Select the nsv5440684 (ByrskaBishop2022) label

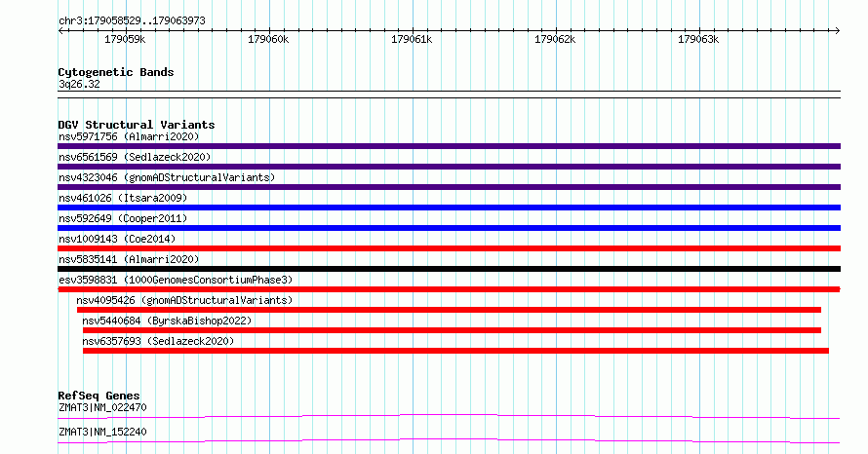tap(167, 321)
